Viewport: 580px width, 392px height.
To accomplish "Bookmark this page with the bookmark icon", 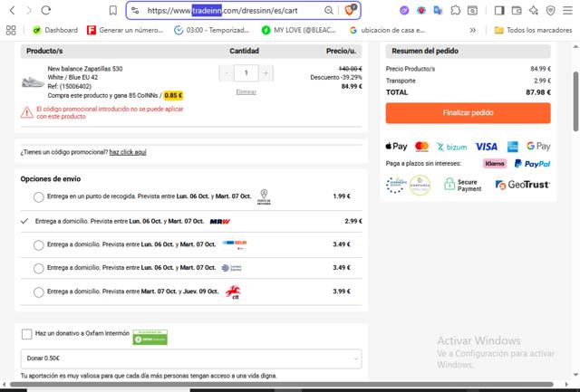I will (113, 10).
